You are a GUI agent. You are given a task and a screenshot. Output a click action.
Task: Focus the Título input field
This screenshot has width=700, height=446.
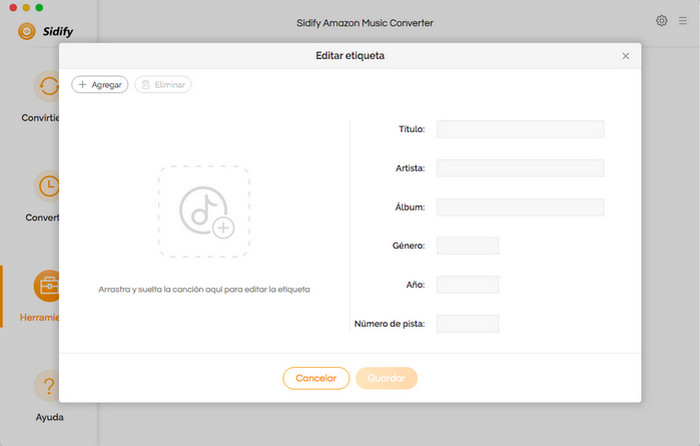tap(520, 129)
